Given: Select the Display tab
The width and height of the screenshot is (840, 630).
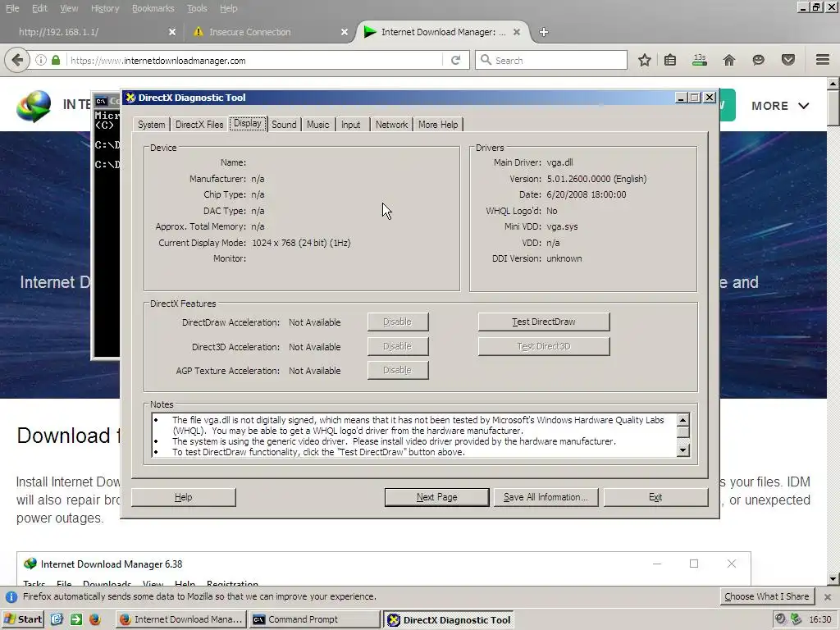Looking at the screenshot, I should point(248,123).
